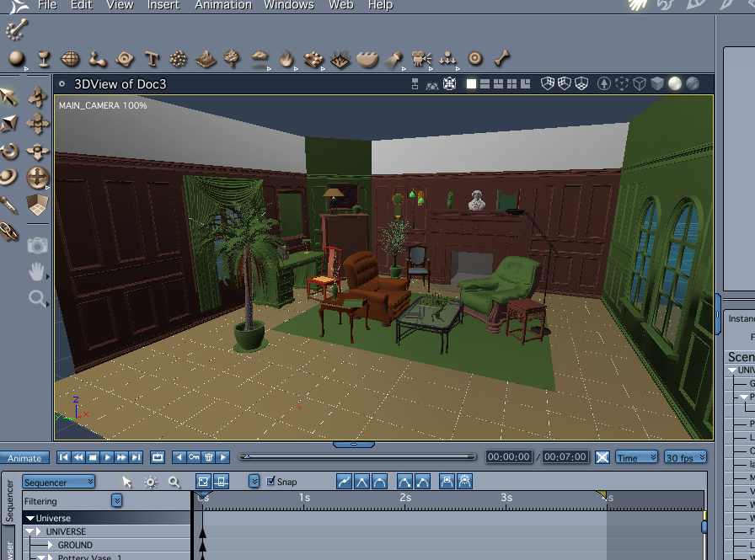This screenshot has width=755, height=560.
Task: Insert a vertex mesh object
Action: pyautogui.click(x=70, y=59)
